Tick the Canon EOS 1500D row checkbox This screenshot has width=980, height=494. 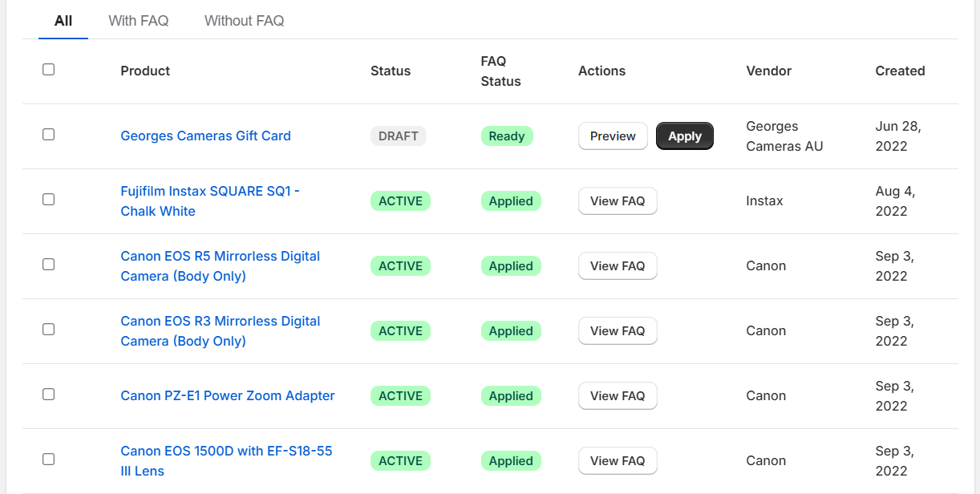(48, 460)
